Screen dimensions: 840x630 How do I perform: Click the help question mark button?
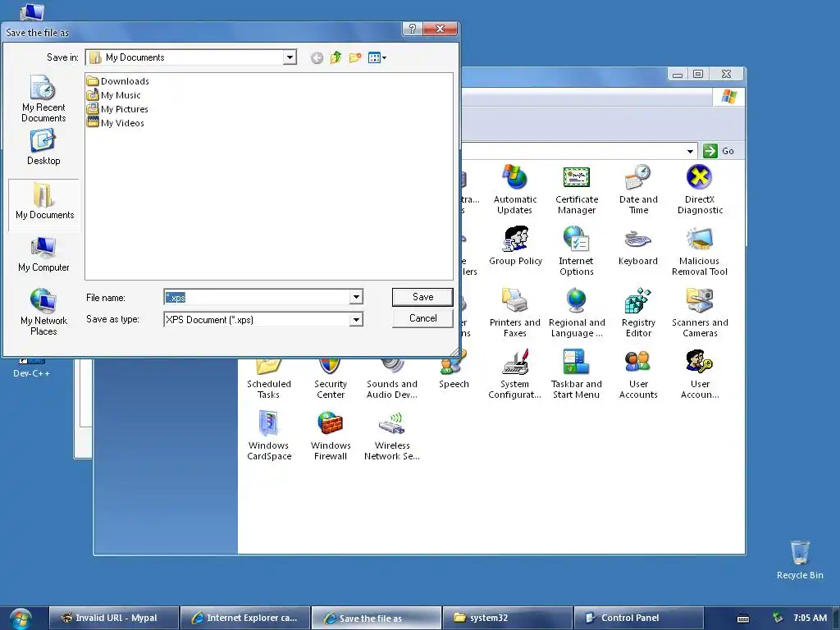pos(412,29)
